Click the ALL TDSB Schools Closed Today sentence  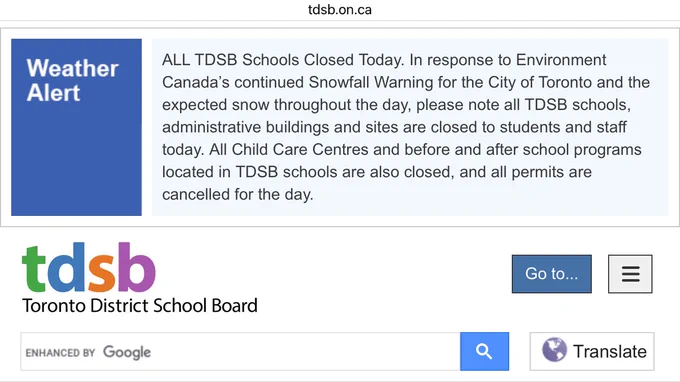283,60
